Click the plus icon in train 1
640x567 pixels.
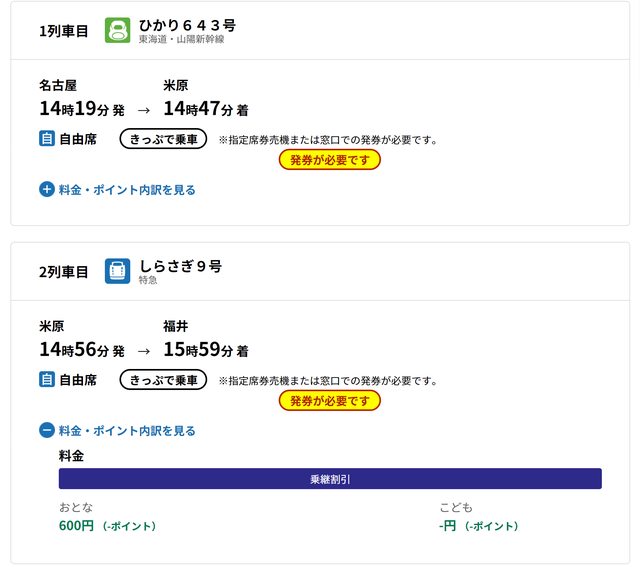click(47, 189)
